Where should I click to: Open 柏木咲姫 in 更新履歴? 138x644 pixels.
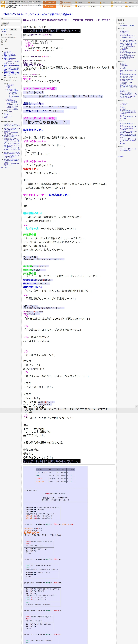(123, 144)
